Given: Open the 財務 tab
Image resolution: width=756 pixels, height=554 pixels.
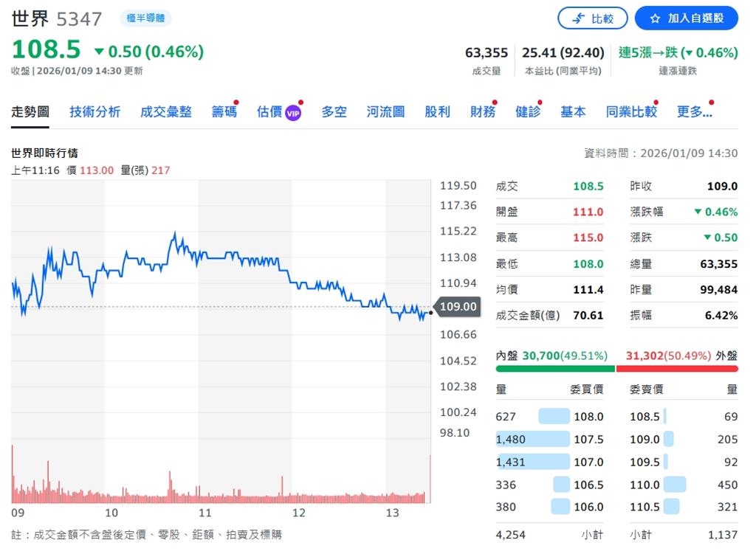Looking at the screenshot, I should tap(481, 111).
